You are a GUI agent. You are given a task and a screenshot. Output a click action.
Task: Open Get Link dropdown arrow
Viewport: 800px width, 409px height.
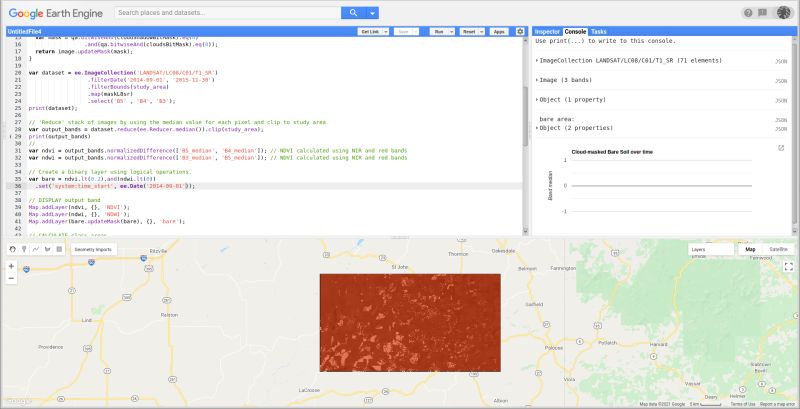[x=385, y=32]
